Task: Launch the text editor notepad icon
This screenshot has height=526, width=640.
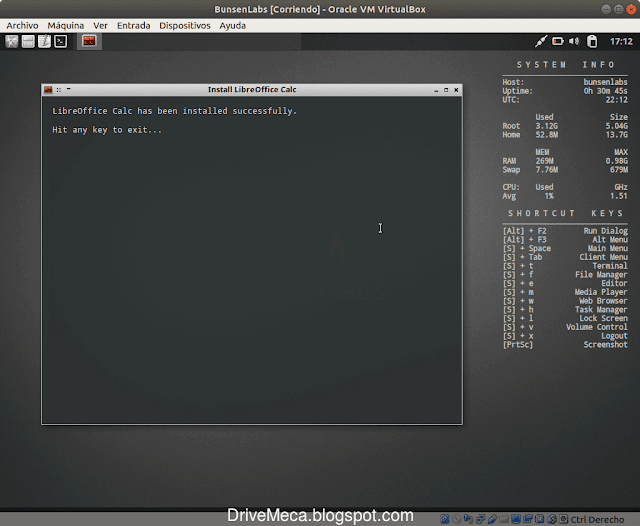Action: tap(44, 41)
